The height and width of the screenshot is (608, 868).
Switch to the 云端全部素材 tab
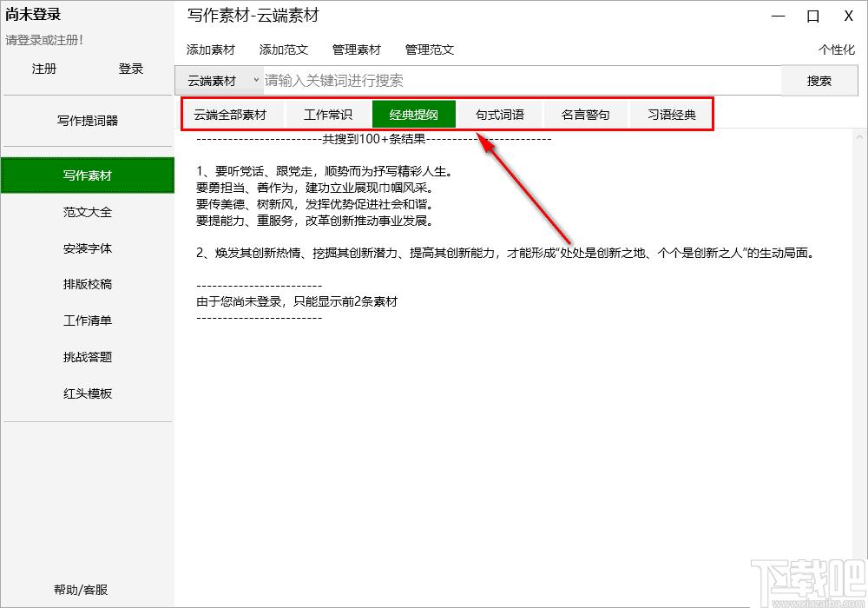[x=230, y=115]
